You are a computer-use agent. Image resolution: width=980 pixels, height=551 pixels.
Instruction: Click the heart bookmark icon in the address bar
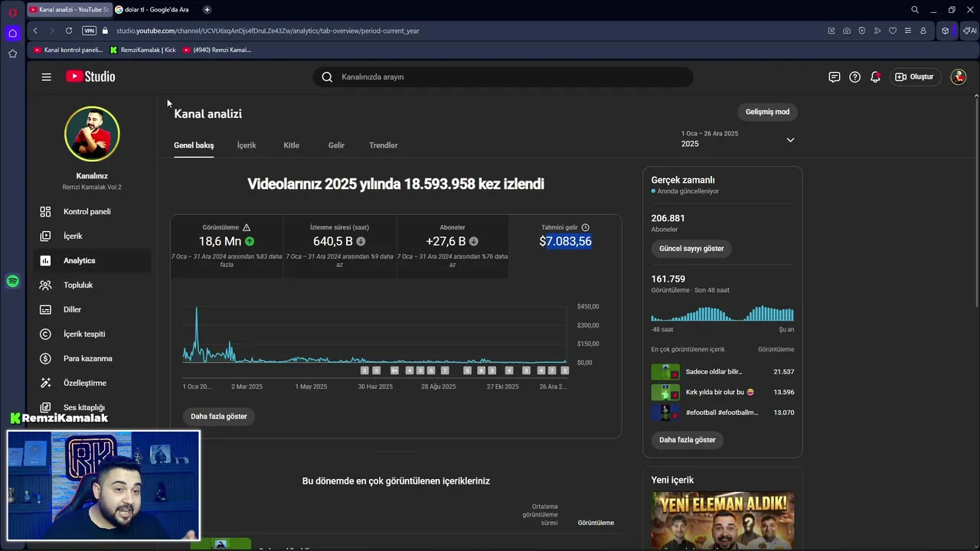(893, 31)
